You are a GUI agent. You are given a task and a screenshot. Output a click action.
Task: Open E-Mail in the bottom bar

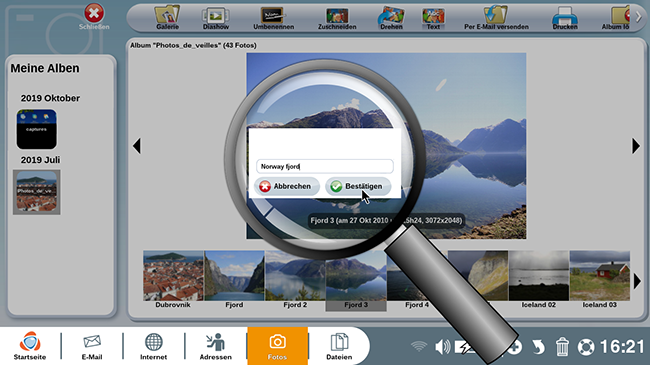[92, 346]
